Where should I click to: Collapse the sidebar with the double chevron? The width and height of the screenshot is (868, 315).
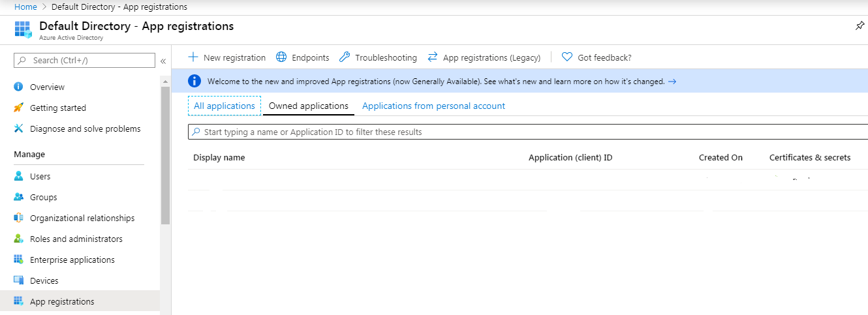163,61
